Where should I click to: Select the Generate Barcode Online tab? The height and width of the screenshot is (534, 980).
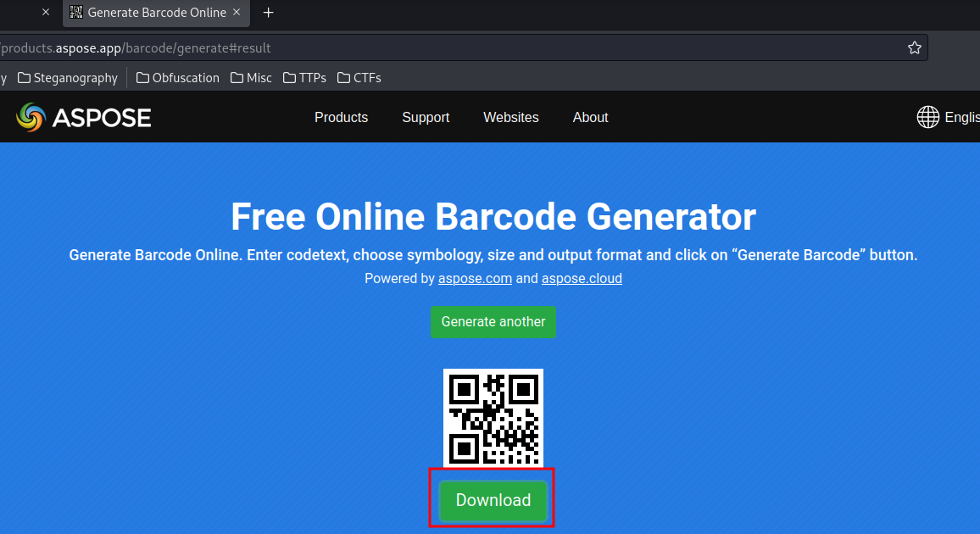coord(156,13)
